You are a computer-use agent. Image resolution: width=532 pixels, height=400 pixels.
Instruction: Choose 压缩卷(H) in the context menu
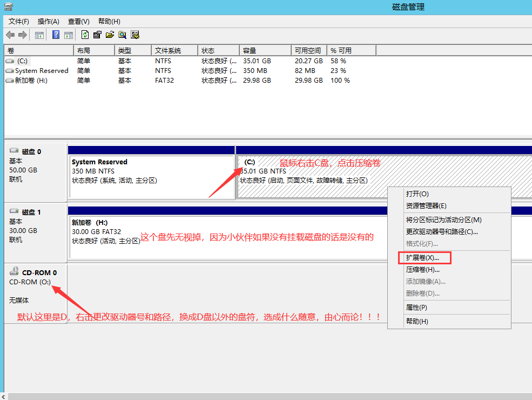[x=422, y=269]
